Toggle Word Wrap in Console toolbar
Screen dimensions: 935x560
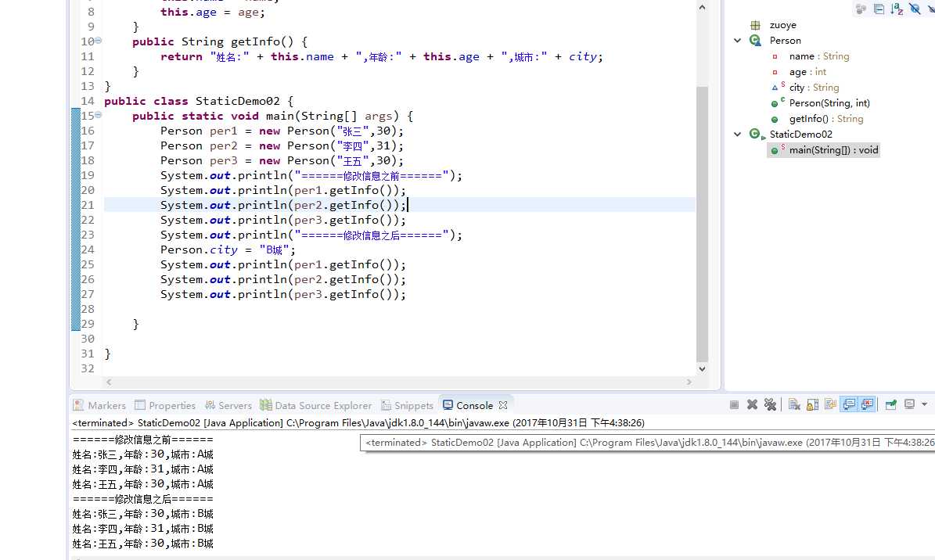[x=831, y=405]
